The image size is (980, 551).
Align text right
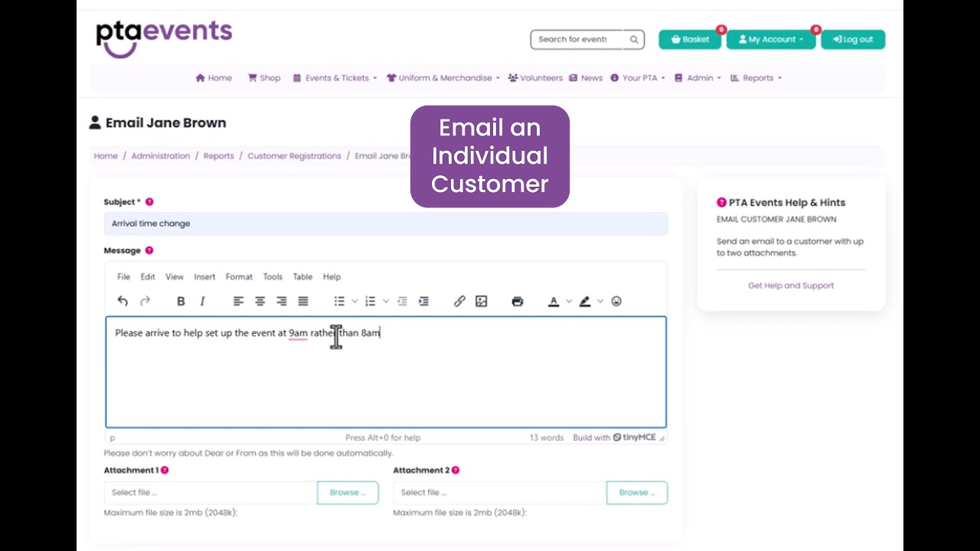282,302
